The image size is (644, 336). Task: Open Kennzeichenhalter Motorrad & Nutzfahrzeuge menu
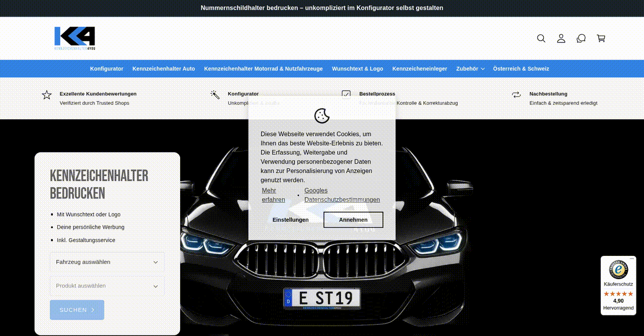[x=263, y=69]
